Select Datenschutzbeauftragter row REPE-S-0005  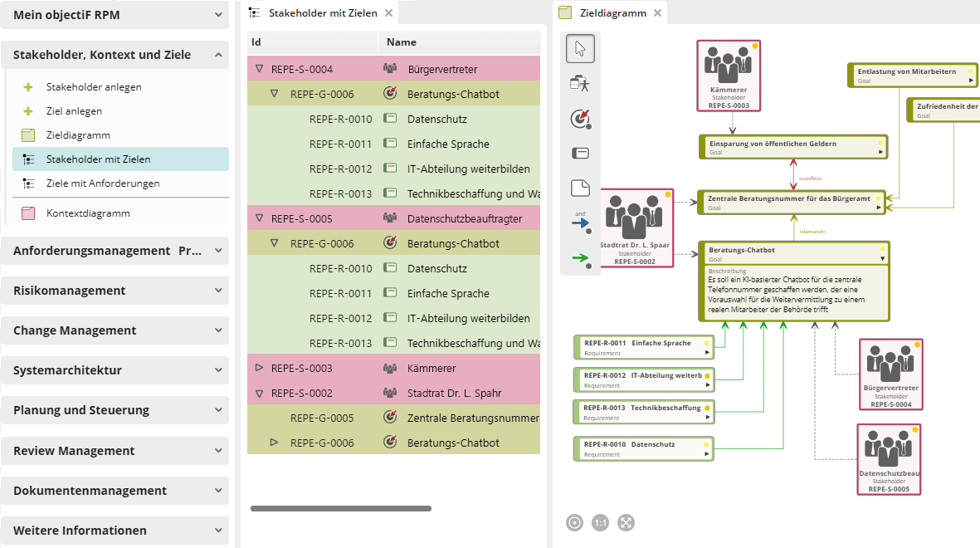[x=394, y=218]
